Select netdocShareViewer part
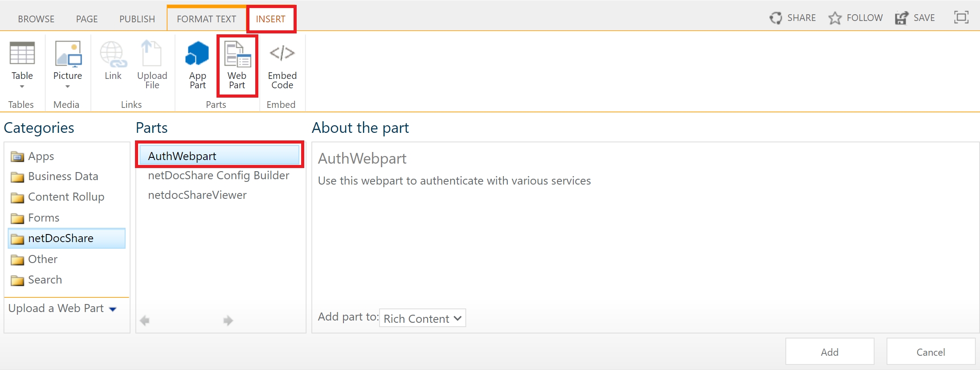This screenshot has height=370, width=980. [197, 195]
